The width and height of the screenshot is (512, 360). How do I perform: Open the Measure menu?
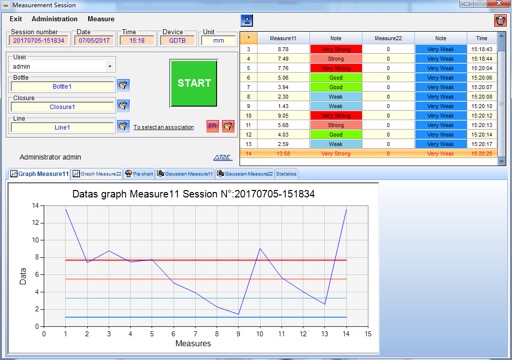(x=101, y=19)
